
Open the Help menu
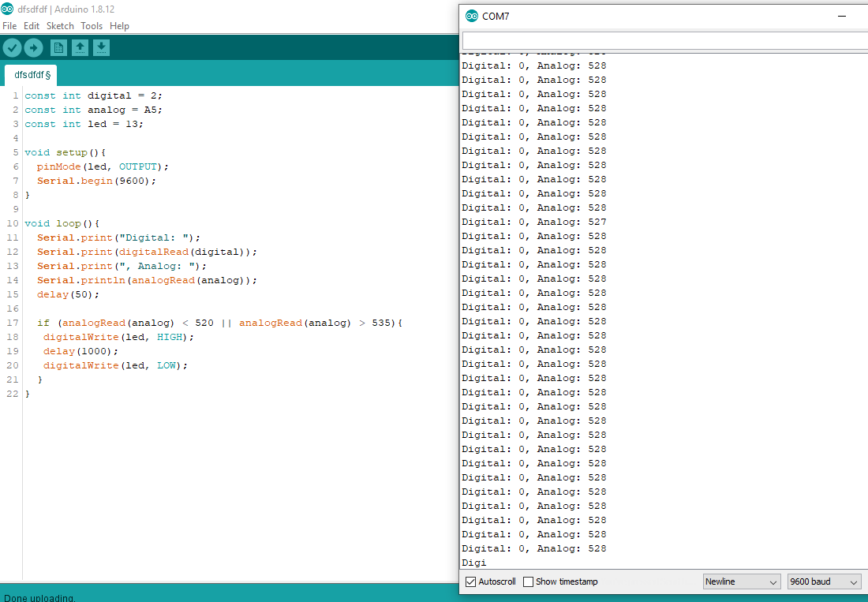click(x=119, y=26)
